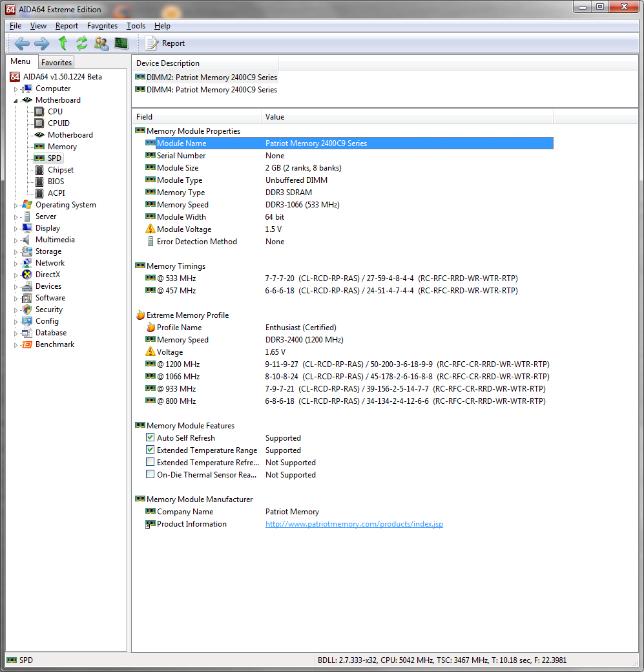644x672 pixels.
Task: Refresh the page with green arrows icon
Action: tap(82, 43)
